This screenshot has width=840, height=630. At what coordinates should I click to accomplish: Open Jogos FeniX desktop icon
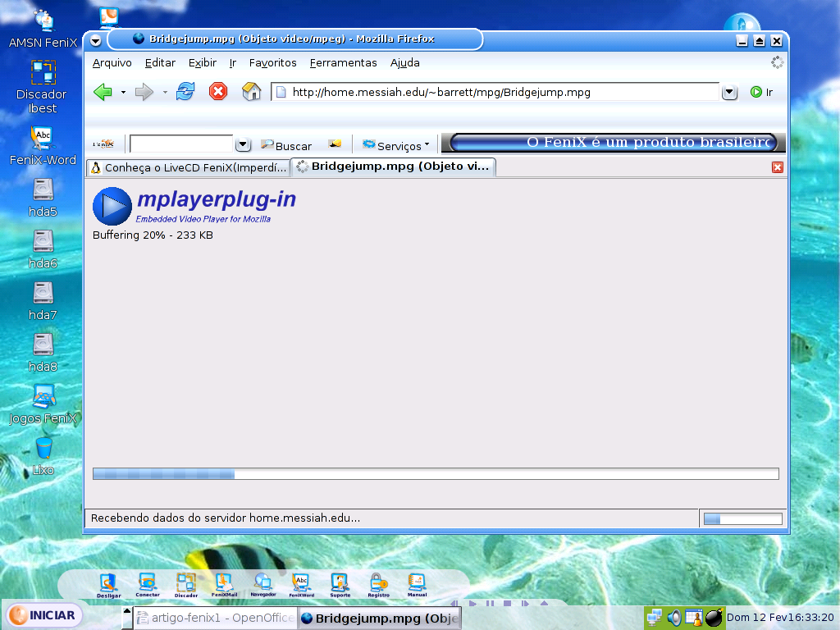[43, 404]
